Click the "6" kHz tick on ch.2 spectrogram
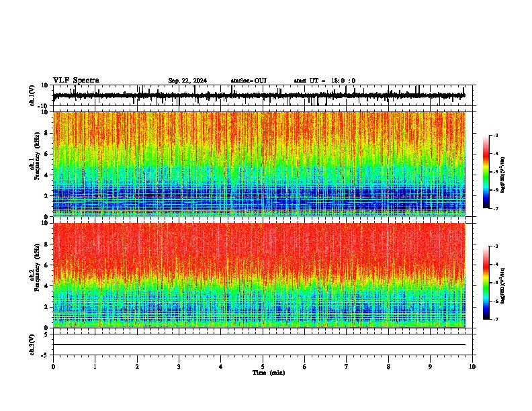This screenshot has height=411, width=532. 46,265
